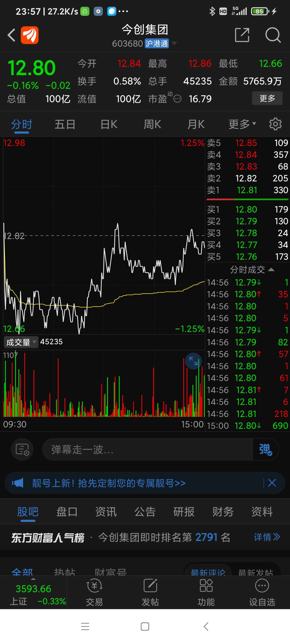Tap the 15:00 trade row with 690

pos(247,426)
